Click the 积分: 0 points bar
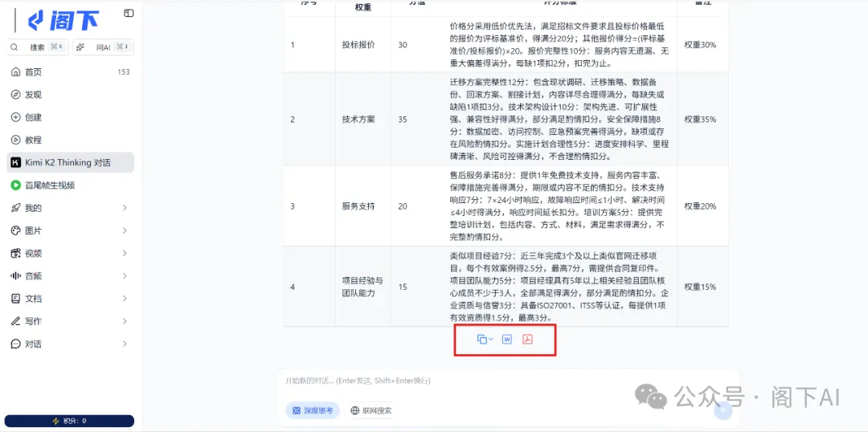 [69, 421]
